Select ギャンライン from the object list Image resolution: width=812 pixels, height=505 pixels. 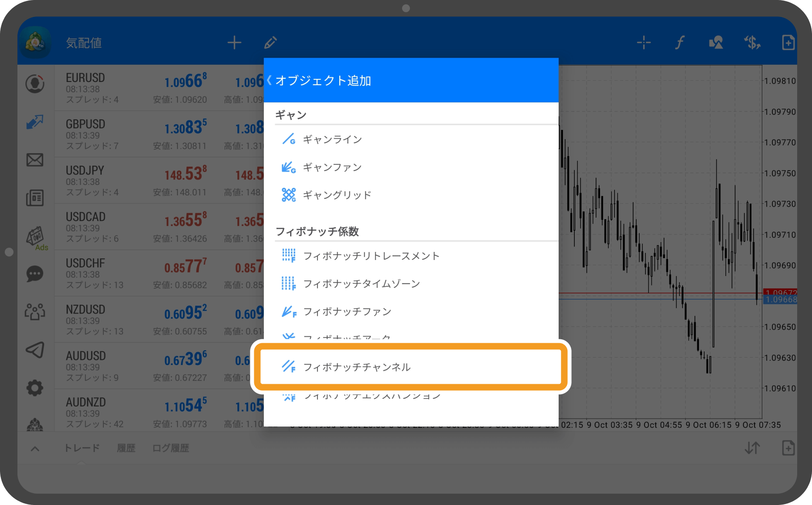coord(332,139)
